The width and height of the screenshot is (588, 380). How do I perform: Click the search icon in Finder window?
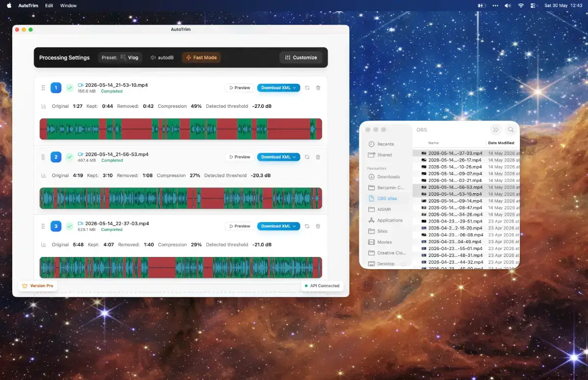click(511, 129)
